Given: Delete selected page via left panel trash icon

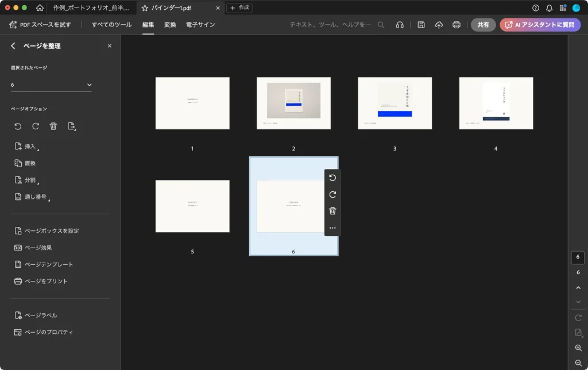Looking at the screenshot, I should tap(53, 126).
